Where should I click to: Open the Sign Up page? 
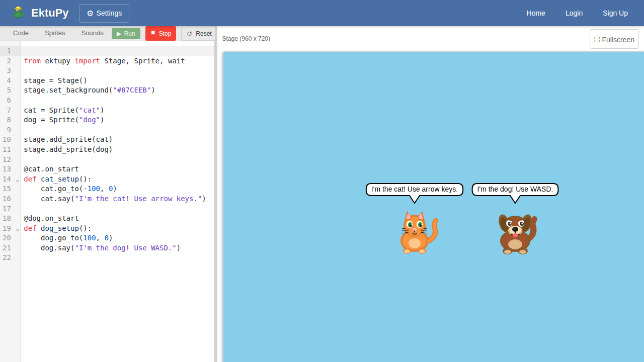[x=615, y=13]
